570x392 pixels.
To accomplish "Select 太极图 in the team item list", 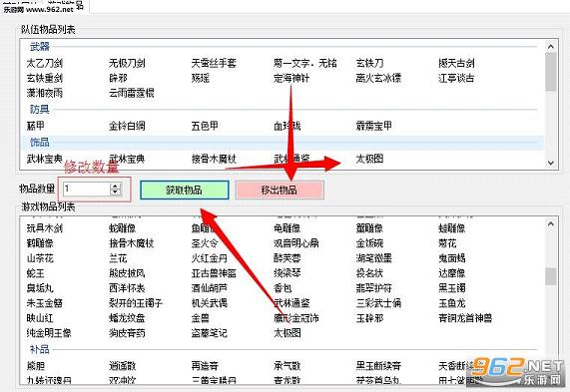I will coord(369,159).
